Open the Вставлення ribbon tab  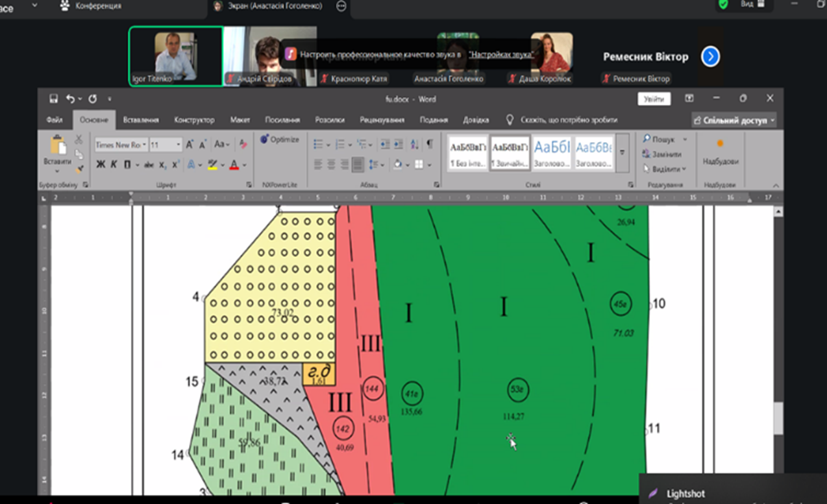(140, 120)
